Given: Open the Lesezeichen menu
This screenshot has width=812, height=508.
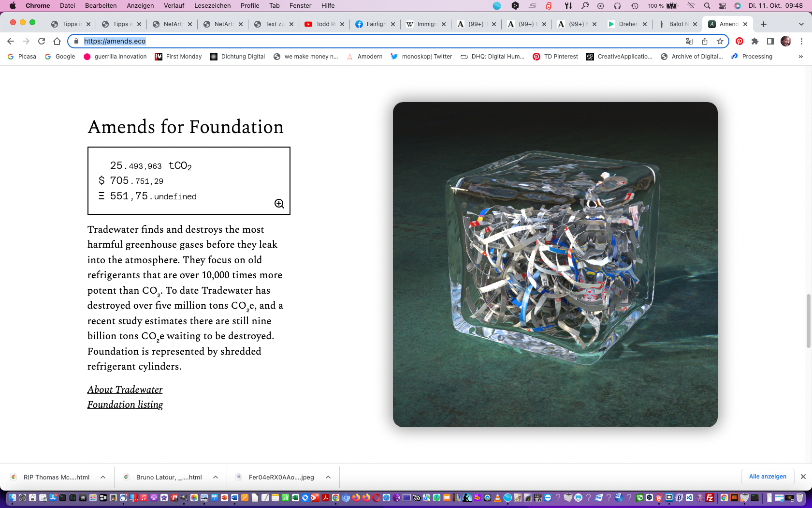Looking at the screenshot, I should point(212,6).
